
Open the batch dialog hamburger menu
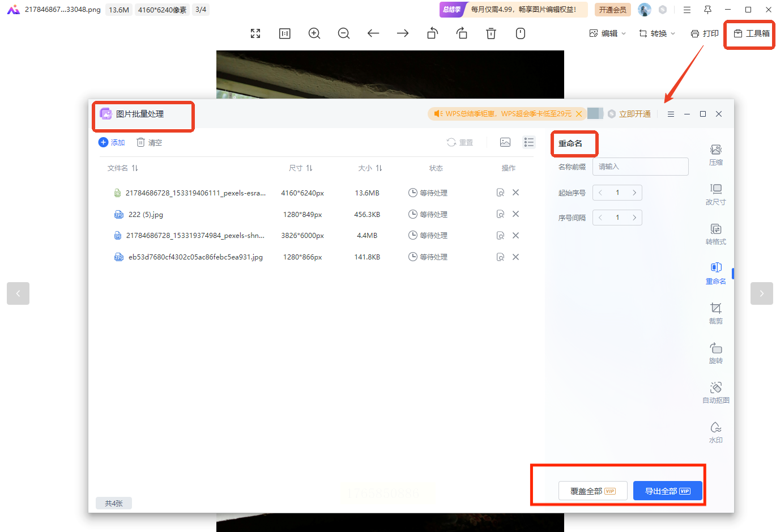pyautogui.click(x=671, y=114)
